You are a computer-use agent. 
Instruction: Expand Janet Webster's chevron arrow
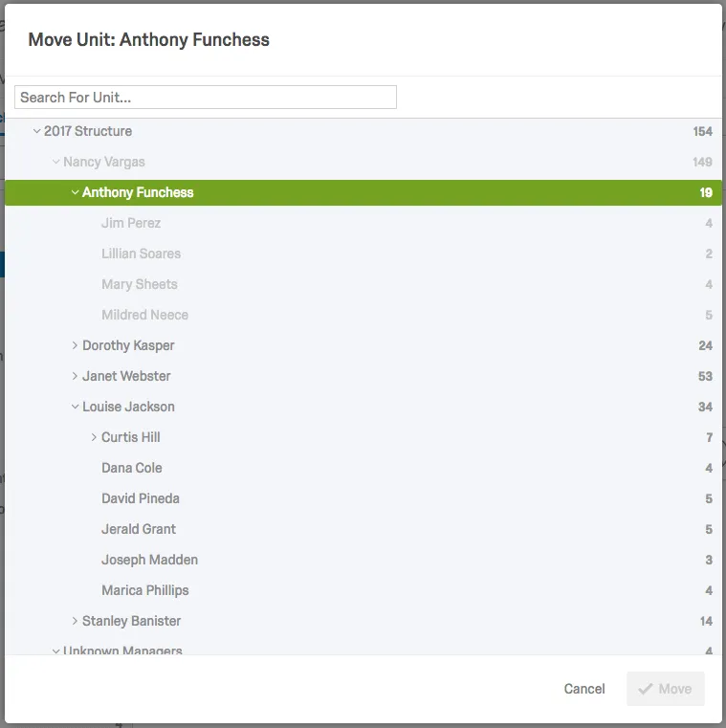click(76, 376)
